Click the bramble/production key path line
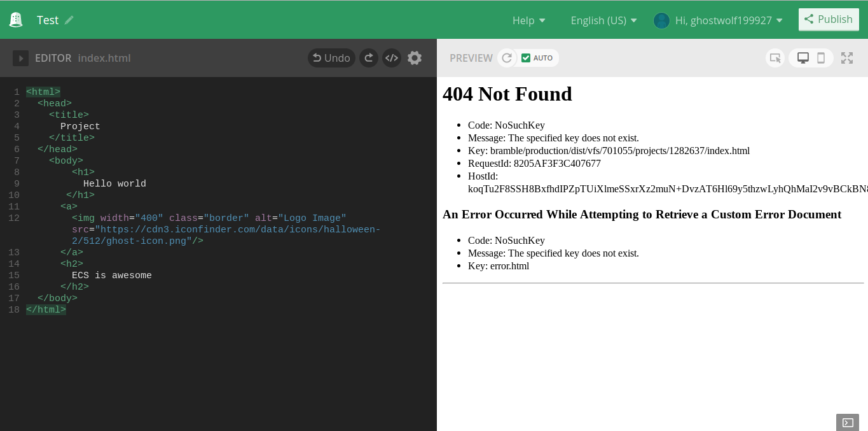The image size is (868, 431). (x=609, y=151)
